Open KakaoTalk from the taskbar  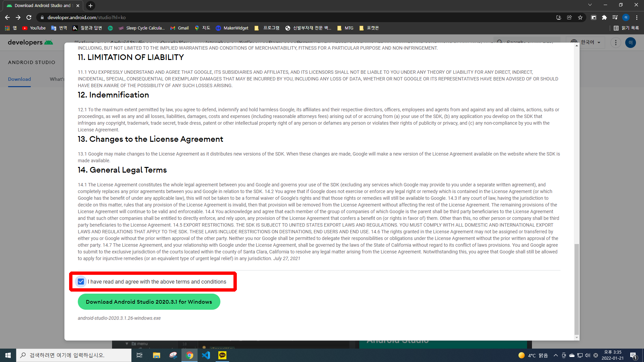click(x=222, y=355)
